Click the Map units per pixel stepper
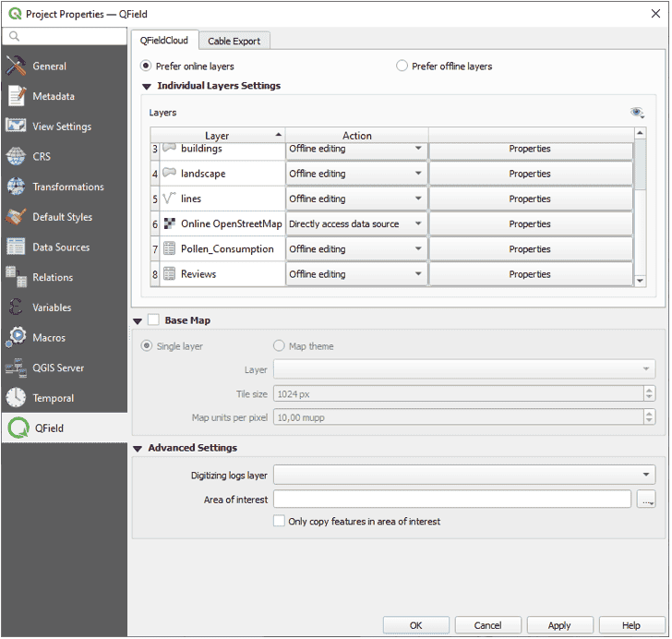Image resolution: width=672 pixels, height=639 pixels. [x=649, y=416]
